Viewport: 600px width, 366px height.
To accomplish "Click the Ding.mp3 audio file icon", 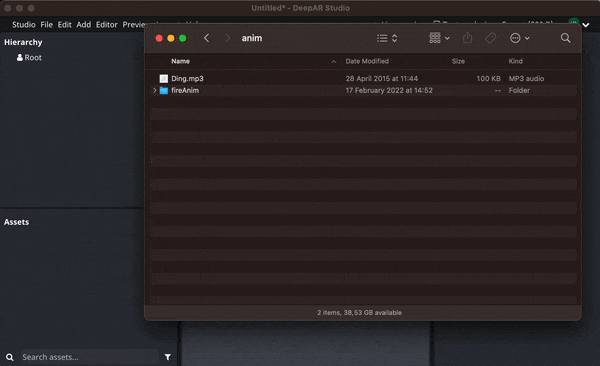I will pyautogui.click(x=164, y=78).
